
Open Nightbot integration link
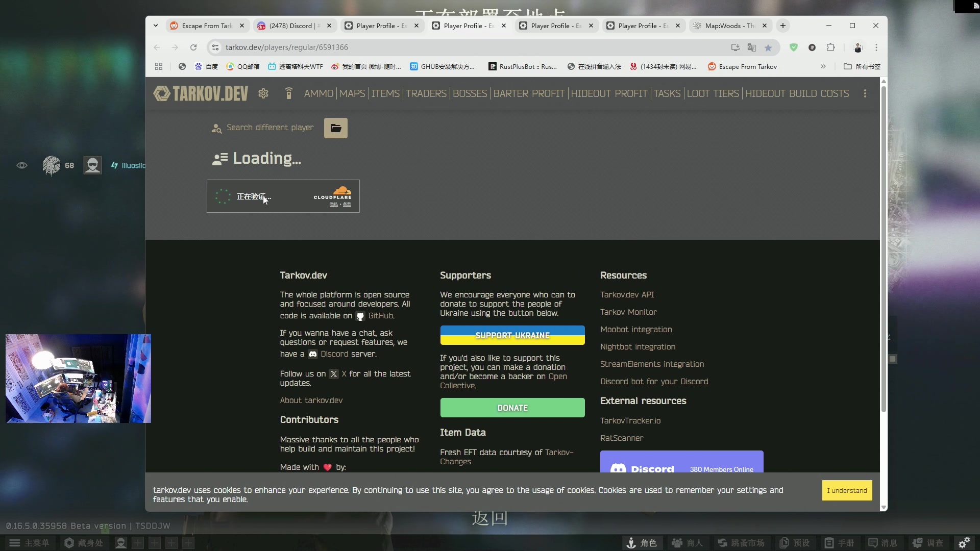coord(638,347)
